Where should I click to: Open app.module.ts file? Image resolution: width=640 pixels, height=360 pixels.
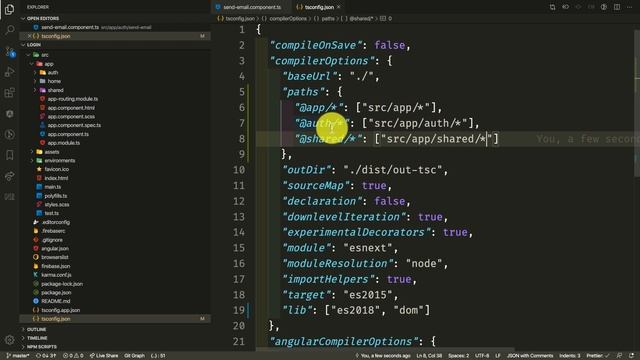tap(63, 143)
